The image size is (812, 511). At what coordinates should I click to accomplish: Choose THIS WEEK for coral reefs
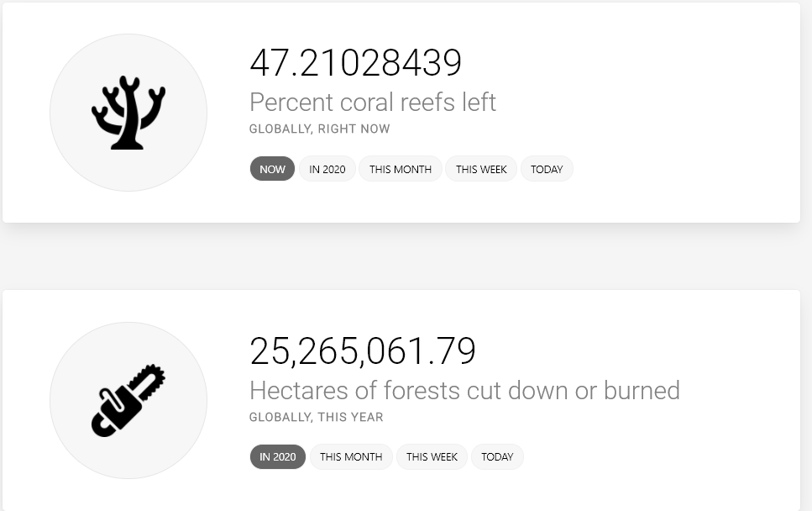click(481, 169)
